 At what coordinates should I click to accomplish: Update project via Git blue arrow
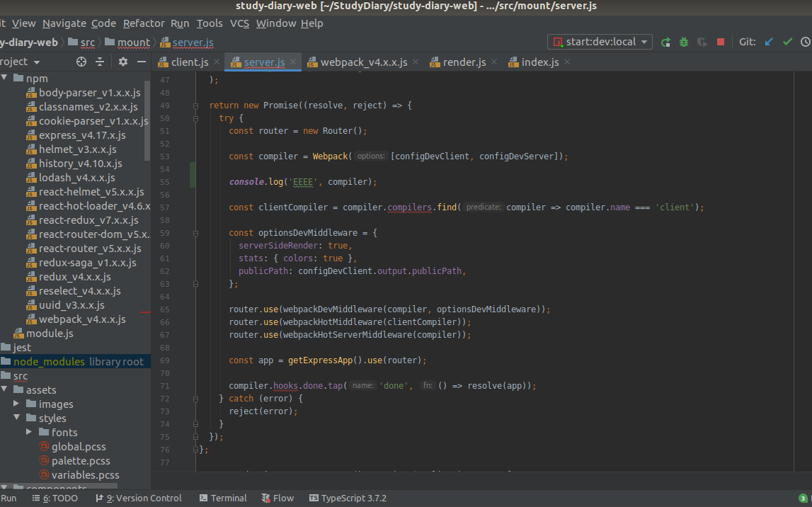coord(769,42)
